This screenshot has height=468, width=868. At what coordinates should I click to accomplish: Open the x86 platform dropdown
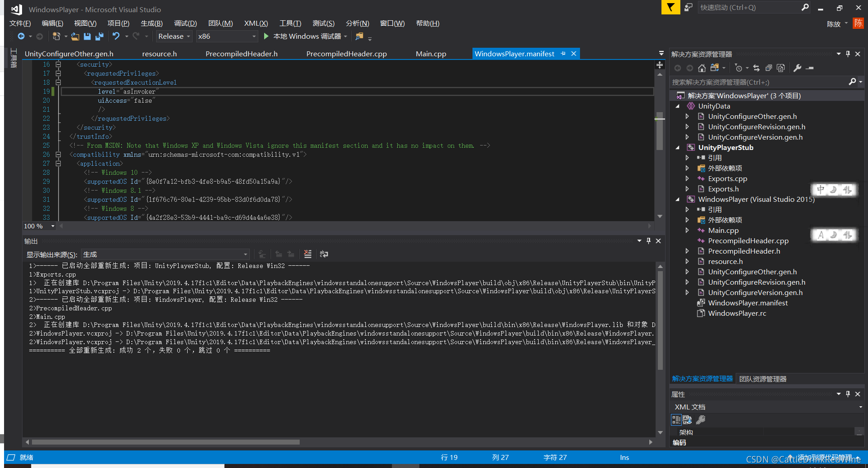[x=227, y=36]
